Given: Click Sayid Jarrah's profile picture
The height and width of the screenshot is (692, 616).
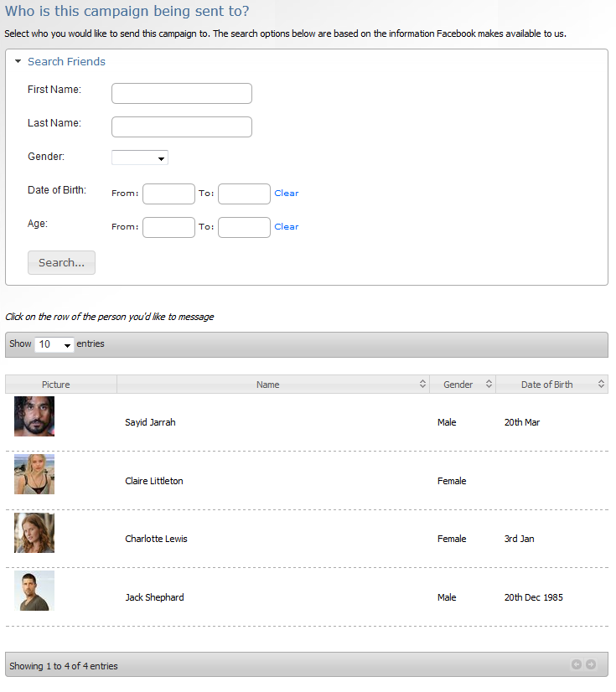Looking at the screenshot, I should click(34, 416).
